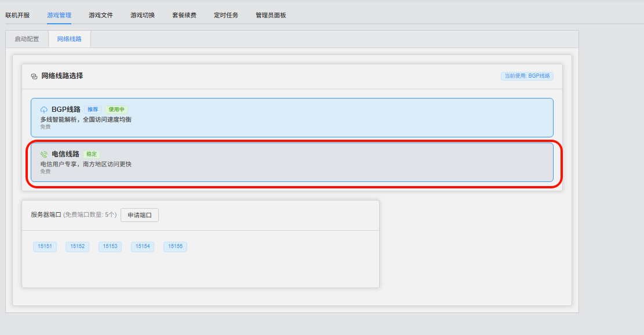Click the link icon next to 网络线路选择
Screen dimensions: 644x335
click(34, 77)
